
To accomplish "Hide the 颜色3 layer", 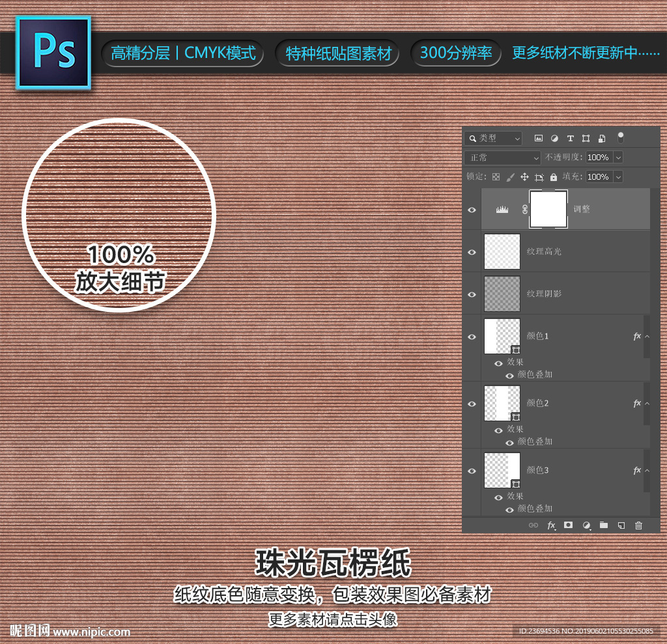I will pyautogui.click(x=472, y=471).
